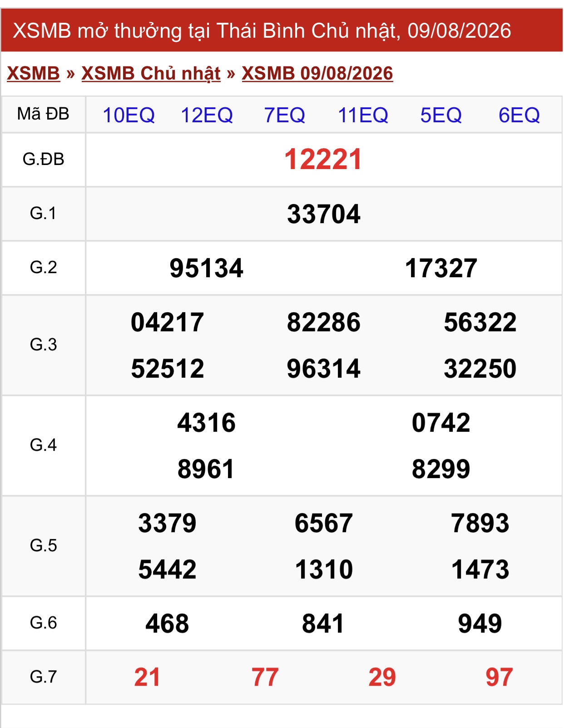Click fifth prize number 6567
This screenshot has height=728, width=564.
coord(323,523)
